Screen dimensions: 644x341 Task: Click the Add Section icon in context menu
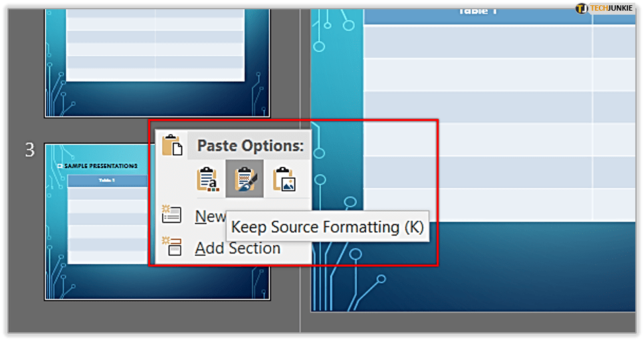click(x=171, y=247)
